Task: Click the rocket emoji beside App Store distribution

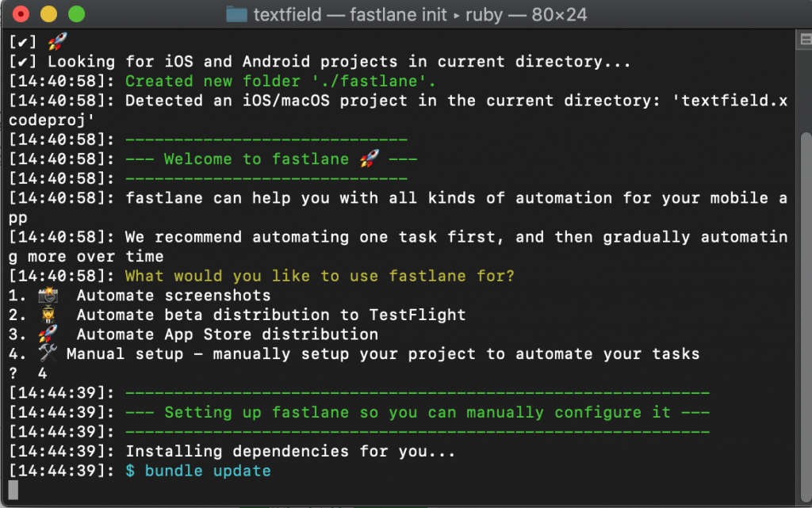Action: click(x=48, y=334)
